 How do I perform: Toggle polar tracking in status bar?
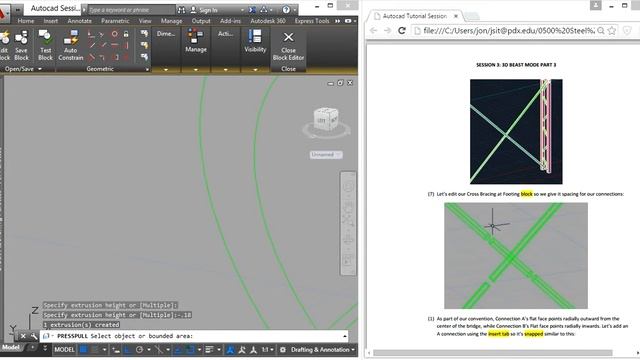click(139, 350)
